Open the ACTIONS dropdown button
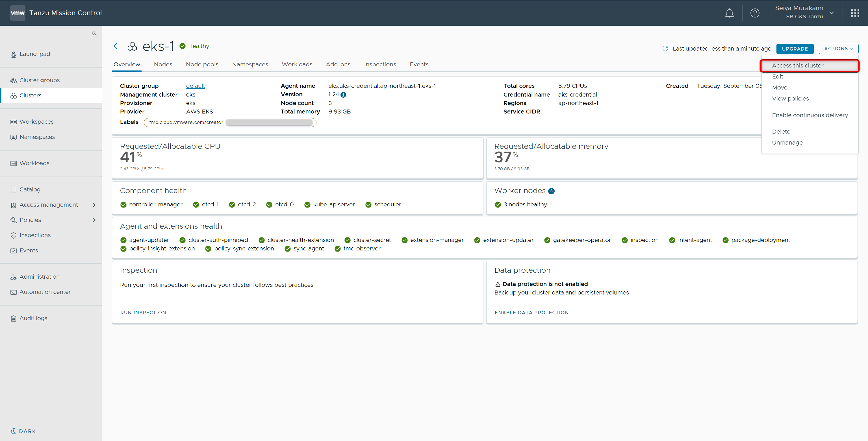The image size is (868, 441). pos(838,49)
